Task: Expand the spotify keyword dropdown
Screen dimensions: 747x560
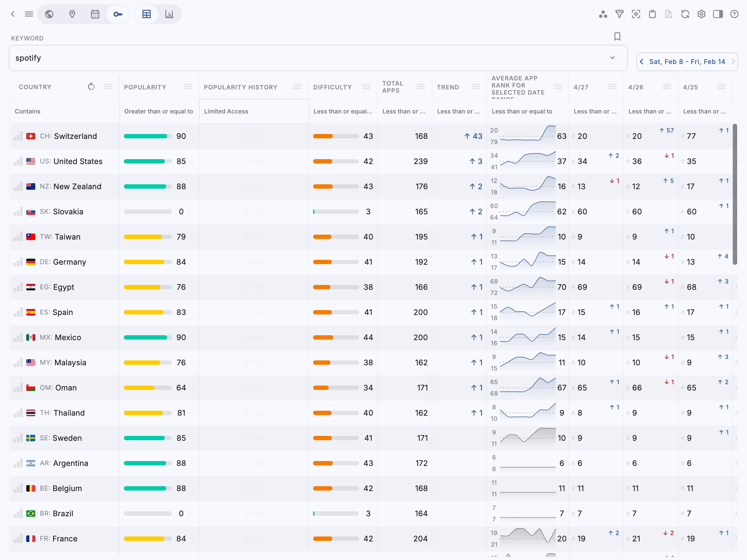Action: [x=612, y=58]
